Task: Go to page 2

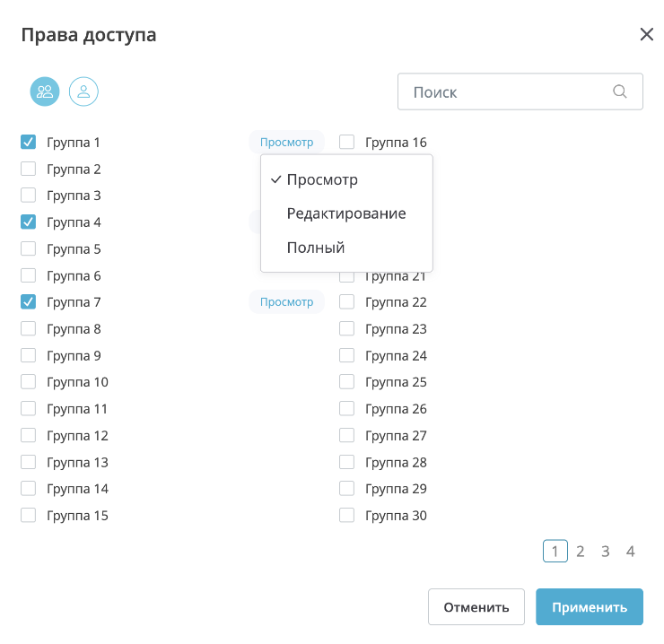Action: [581, 551]
